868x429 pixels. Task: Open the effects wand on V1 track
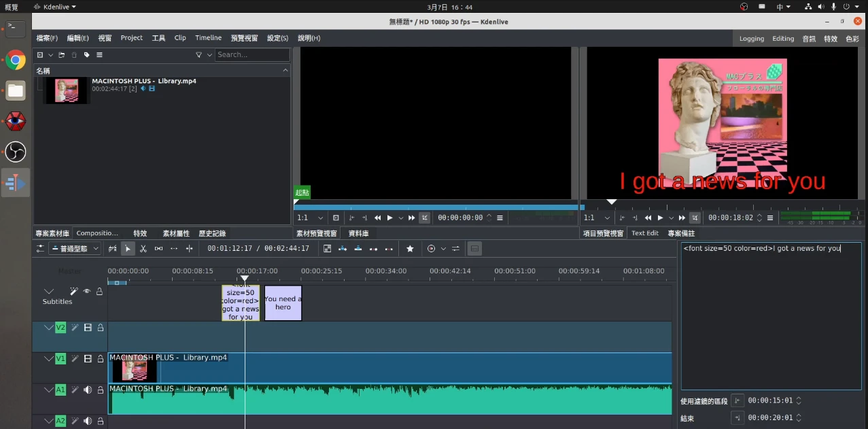tap(75, 359)
